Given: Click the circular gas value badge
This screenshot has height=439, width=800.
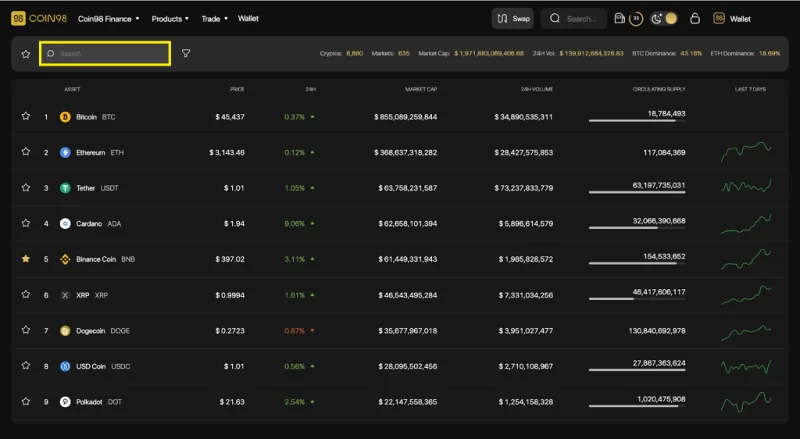Looking at the screenshot, I should pos(636,18).
